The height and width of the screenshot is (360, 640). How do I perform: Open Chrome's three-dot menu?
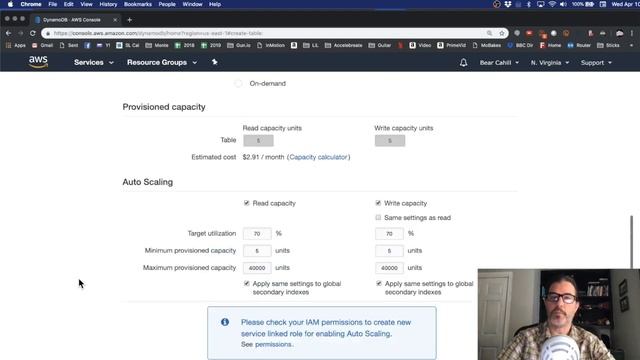click(x=632, y=33)
